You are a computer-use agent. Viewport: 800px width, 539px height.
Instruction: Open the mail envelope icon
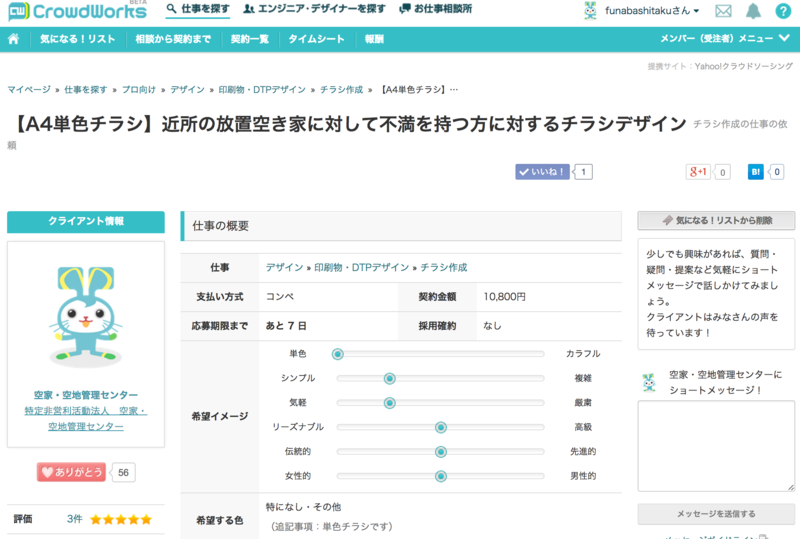pyautogui.click(x=723, y=11)
